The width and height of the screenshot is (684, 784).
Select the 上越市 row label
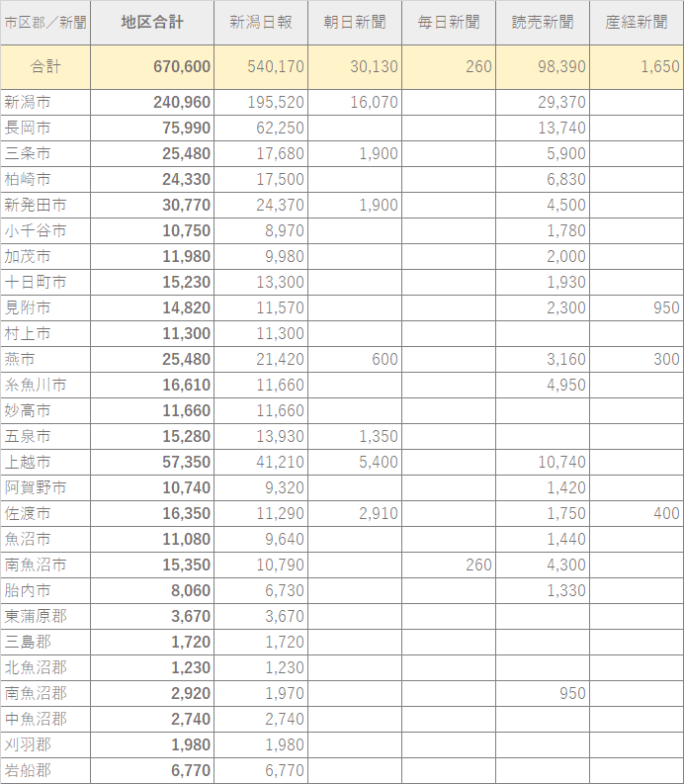pos(28,462)
